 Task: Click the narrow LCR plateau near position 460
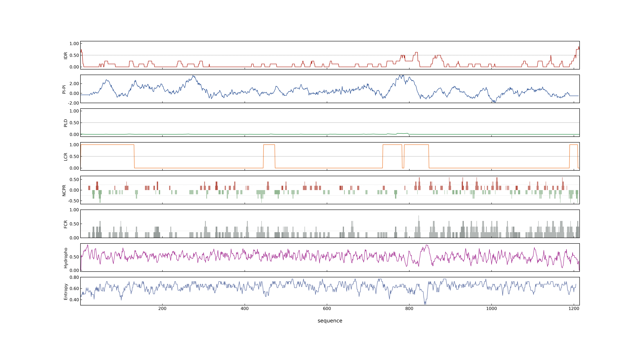point(269,145)
